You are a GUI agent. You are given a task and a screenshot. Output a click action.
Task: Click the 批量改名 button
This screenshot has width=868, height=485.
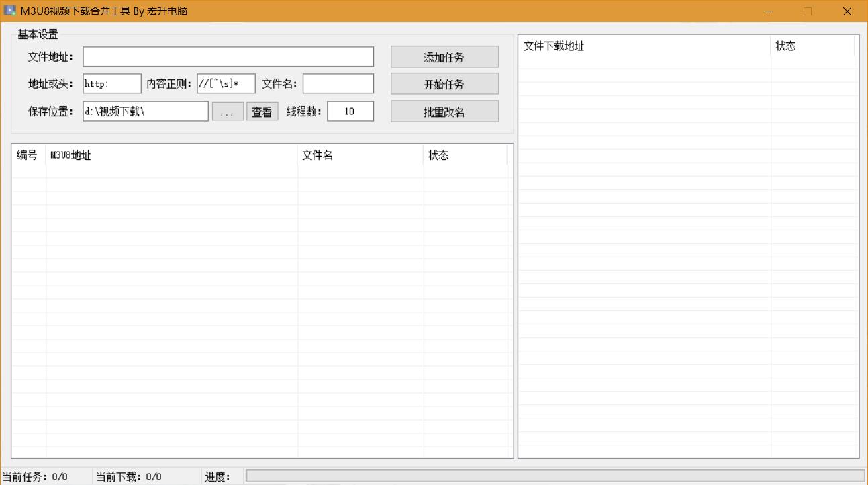tap(444, 112)
